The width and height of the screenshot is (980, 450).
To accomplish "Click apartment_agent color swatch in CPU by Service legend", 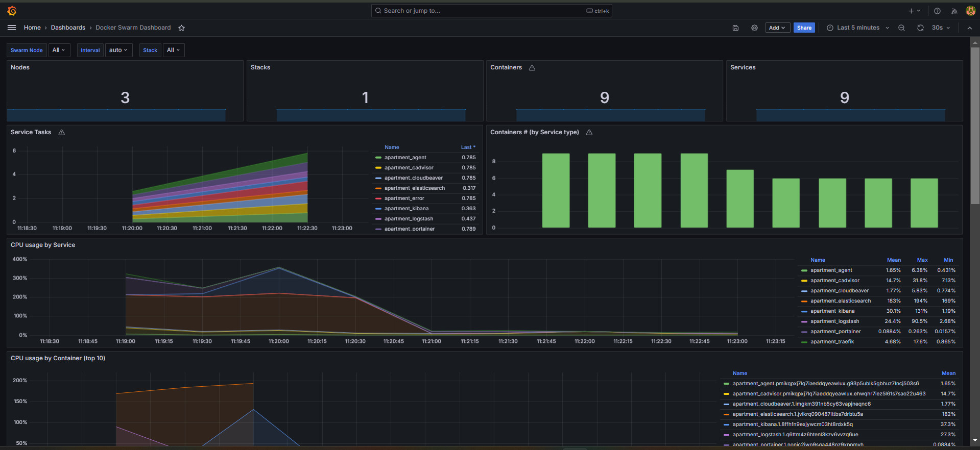I will [x=804, y=270].
